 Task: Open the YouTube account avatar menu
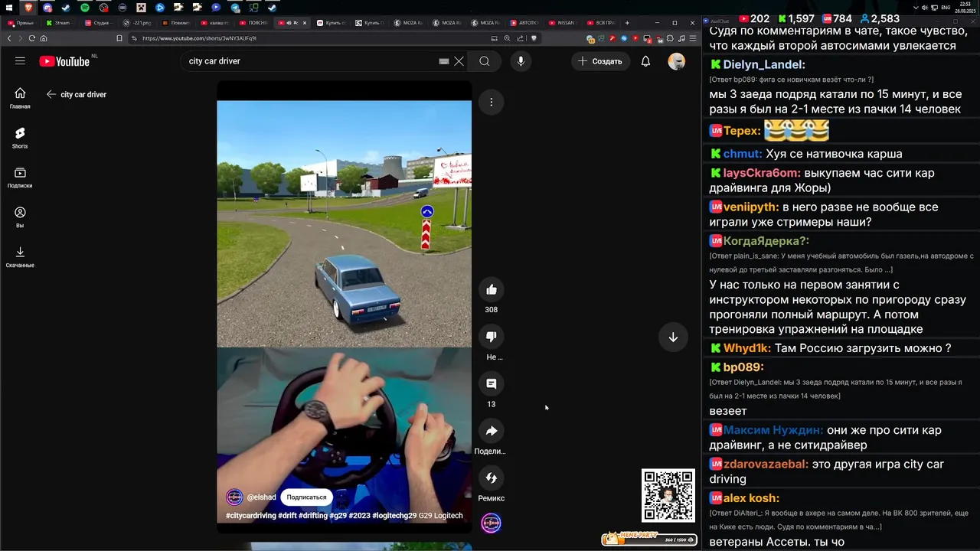point(677,61)
